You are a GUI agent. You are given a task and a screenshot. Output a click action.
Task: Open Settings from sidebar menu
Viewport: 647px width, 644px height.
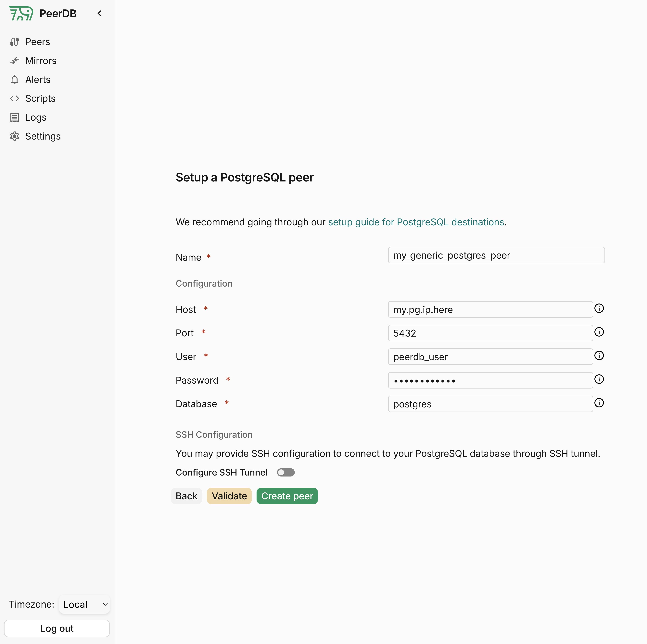[43, 136]
